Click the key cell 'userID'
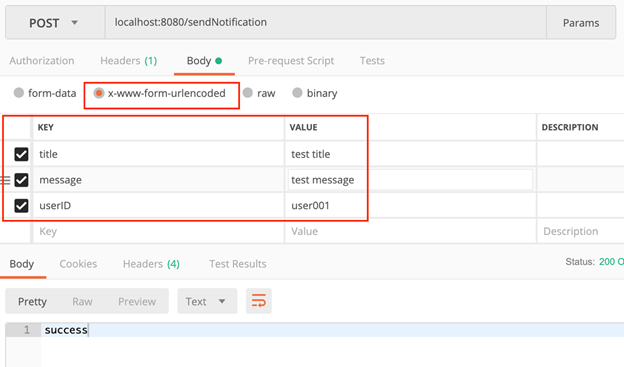624x367 pixels. pyautogui.click(x=158, y=205)
